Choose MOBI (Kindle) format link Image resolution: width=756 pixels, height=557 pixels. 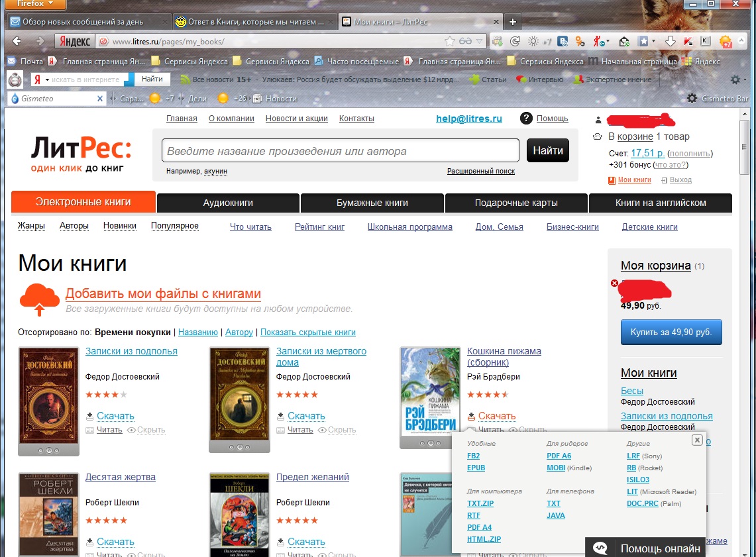(x=556, y=468)
